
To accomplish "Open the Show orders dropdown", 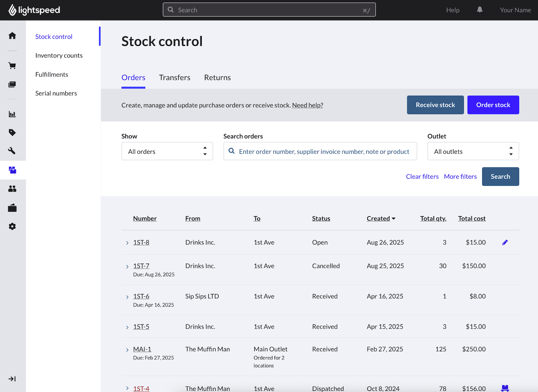I will pos(167,151).
